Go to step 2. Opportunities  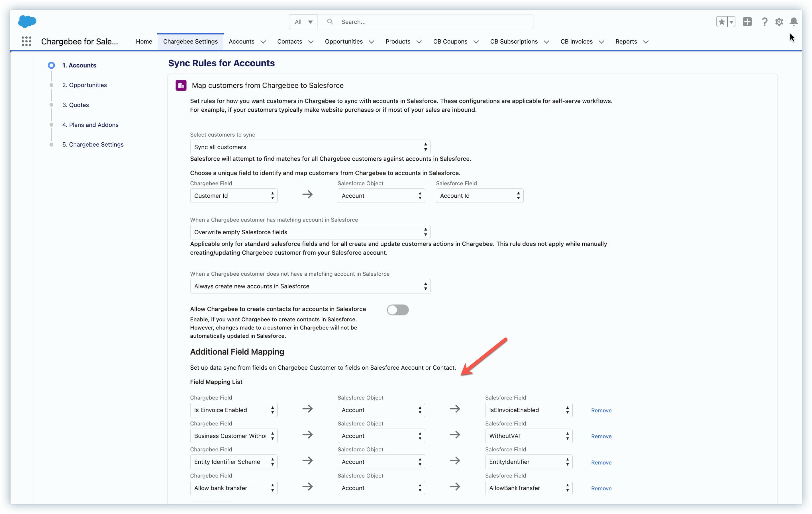pyautogui.click(x=84, y=85)
